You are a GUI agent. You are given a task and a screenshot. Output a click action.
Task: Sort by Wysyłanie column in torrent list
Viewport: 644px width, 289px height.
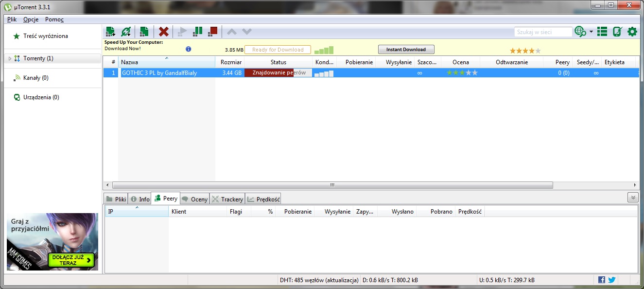pyautogui.click(x=395, y=62)
